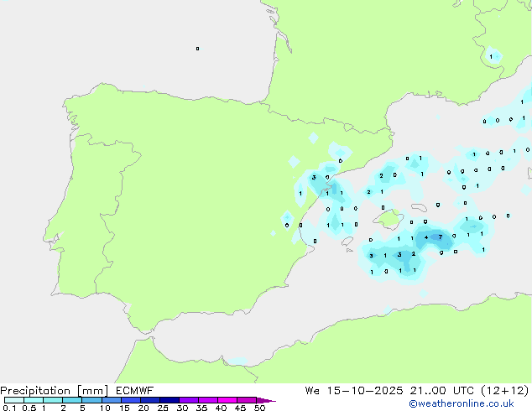Click the '21..00 UTC' time text
This screenshot has width=532, height=411.
(x=441, y=391)
